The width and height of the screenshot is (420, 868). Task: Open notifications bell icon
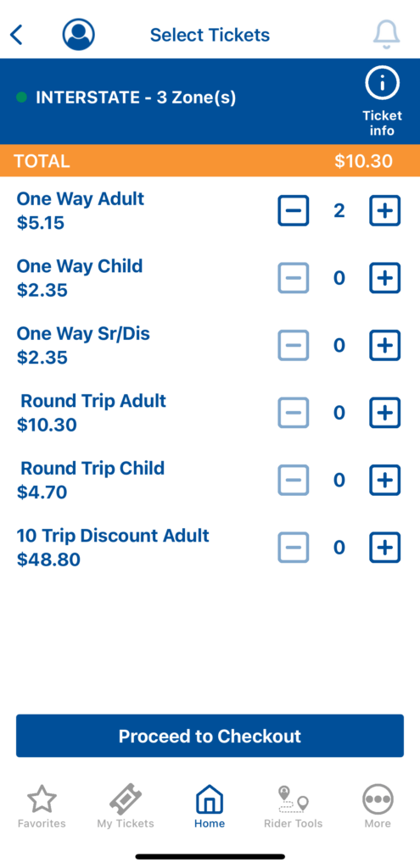pyautogui.click(x=386, y=34)
